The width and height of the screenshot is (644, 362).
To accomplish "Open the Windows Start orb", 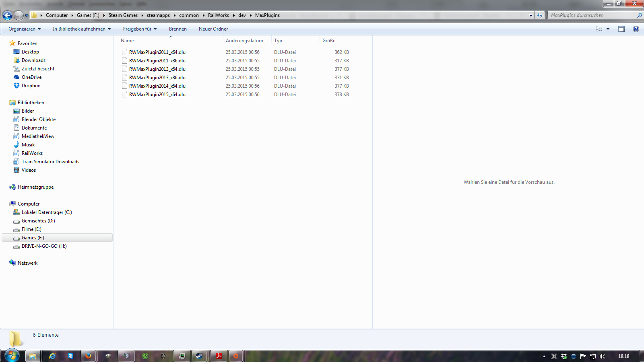I will [12, 356].
